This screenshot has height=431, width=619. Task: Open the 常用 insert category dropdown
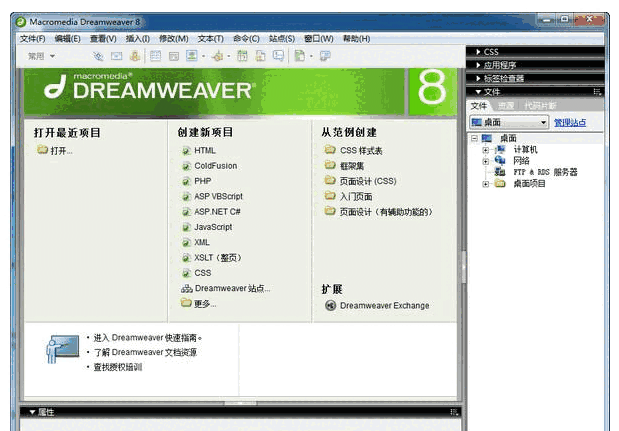pyautogui.click(x=41, y=56)
